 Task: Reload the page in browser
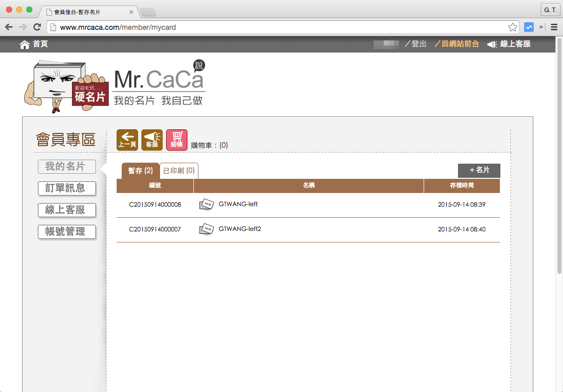pos(37,27)
